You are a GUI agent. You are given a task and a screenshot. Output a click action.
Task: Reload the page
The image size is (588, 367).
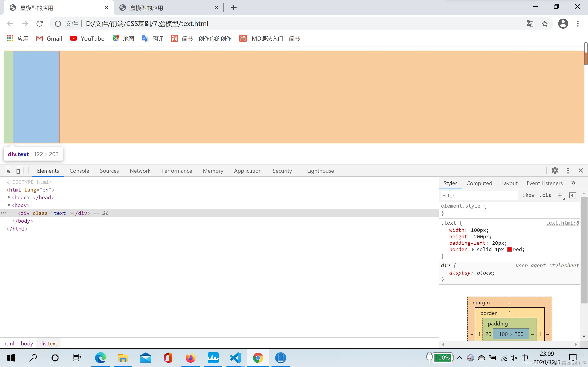pos(40,24)
